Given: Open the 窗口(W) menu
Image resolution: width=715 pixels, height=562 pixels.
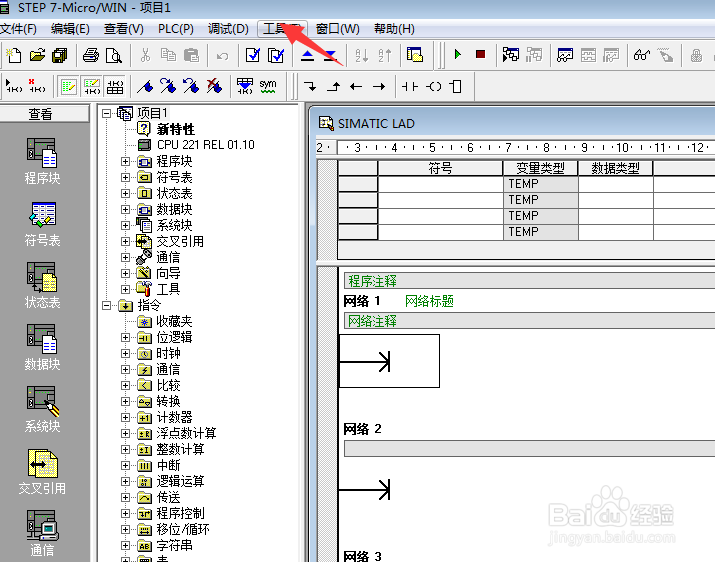Looking at the screenshot, I should coord(337,29).
